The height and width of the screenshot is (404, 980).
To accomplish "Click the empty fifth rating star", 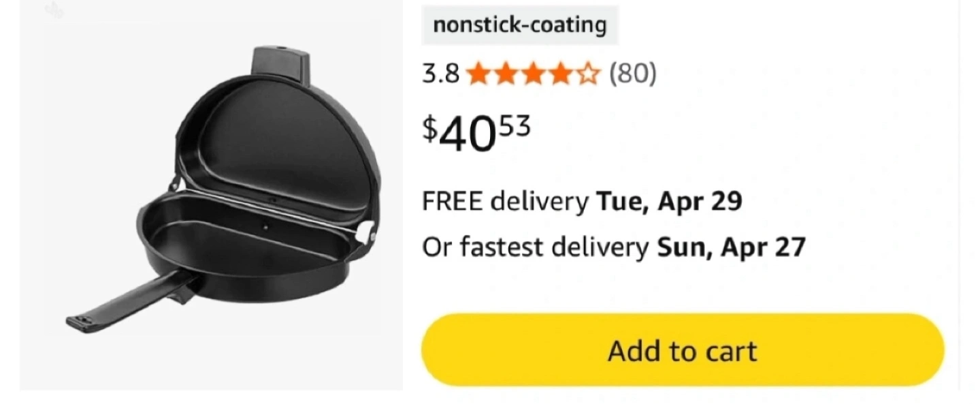I will pos(588,74).
